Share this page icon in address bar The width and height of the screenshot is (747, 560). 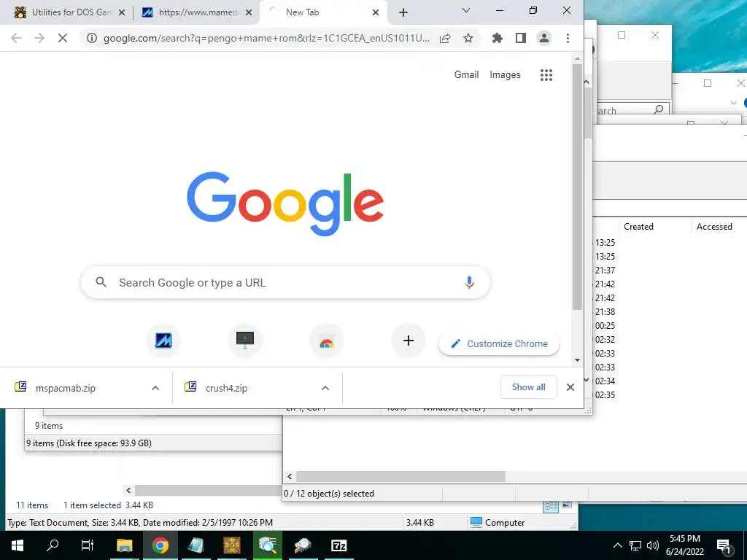[445, 38]
